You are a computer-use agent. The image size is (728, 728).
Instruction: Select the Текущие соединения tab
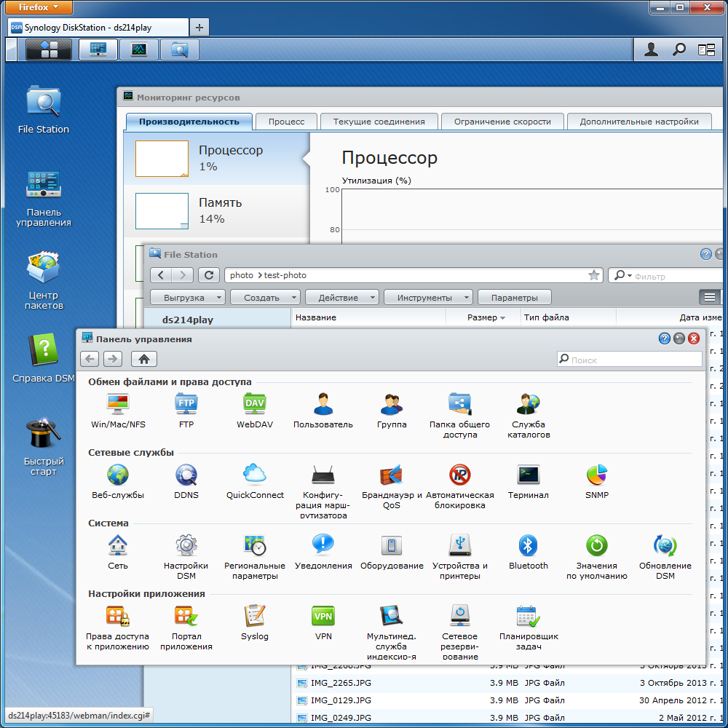[379, 122]
